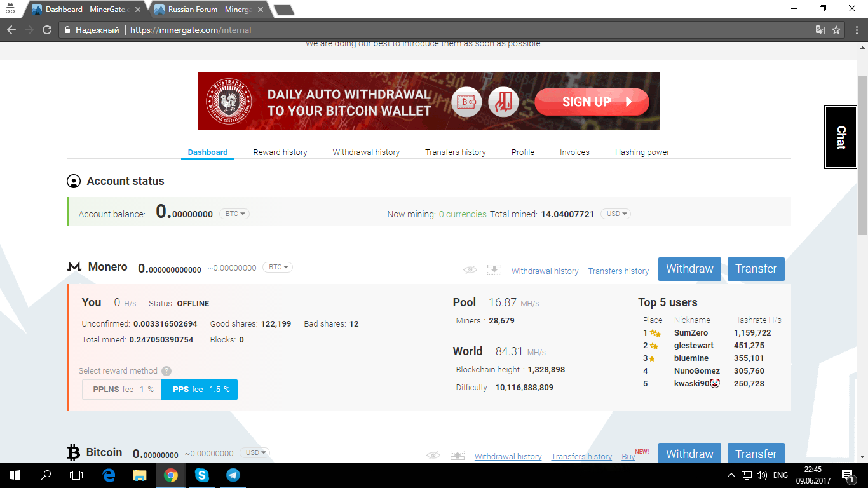Click the Bitstrades rooster logo in banner

[229, 101]
